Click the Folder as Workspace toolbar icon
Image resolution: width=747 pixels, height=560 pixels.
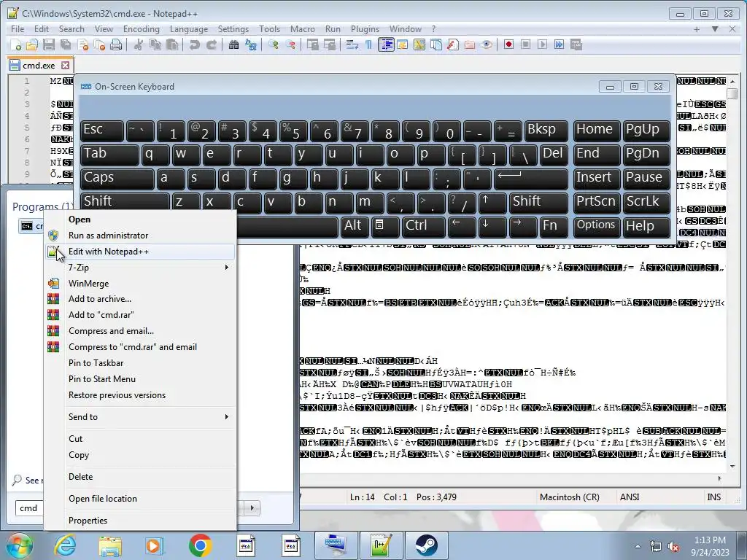point(470,44)
